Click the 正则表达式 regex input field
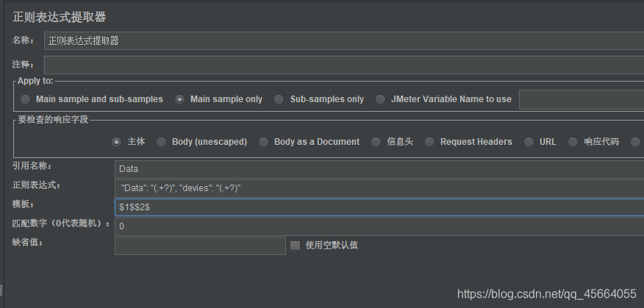 coord(379,188)
